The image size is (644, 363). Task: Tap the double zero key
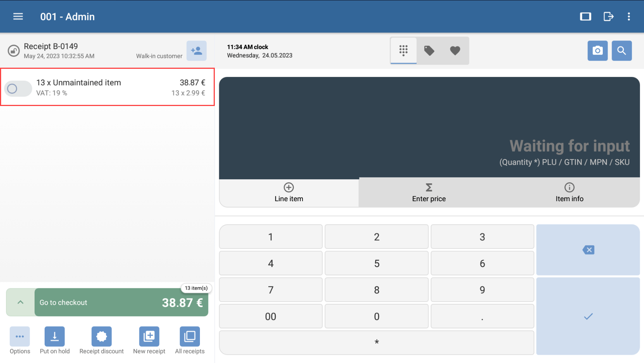[271, 317]
